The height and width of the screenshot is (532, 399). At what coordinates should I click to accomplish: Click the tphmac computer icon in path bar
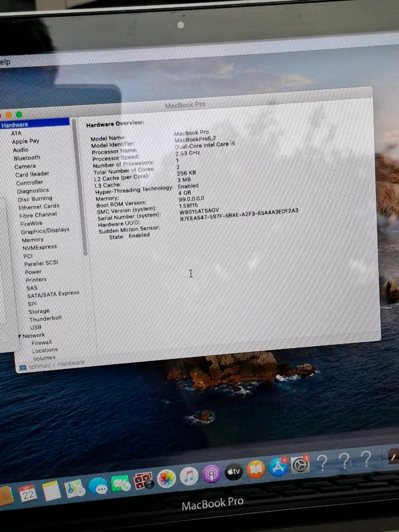[x=23, y=368]
